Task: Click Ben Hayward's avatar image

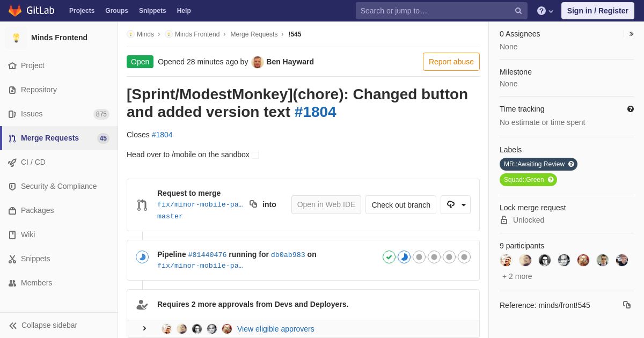Action: (258, 62)
